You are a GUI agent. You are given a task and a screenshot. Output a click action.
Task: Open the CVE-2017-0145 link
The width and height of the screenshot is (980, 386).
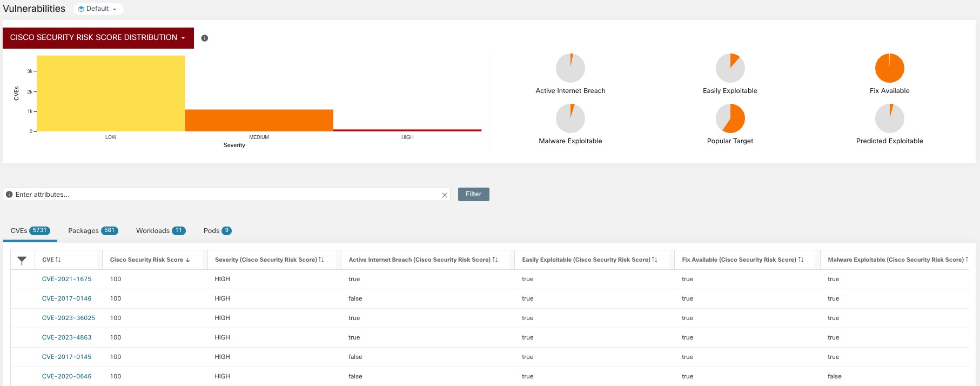(66, 357)
